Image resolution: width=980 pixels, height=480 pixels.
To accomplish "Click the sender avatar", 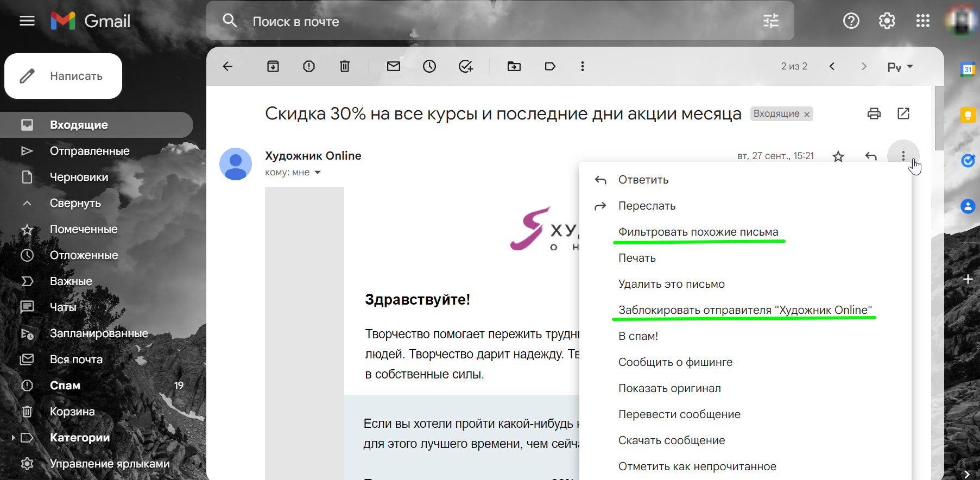I will click(236, 164).
